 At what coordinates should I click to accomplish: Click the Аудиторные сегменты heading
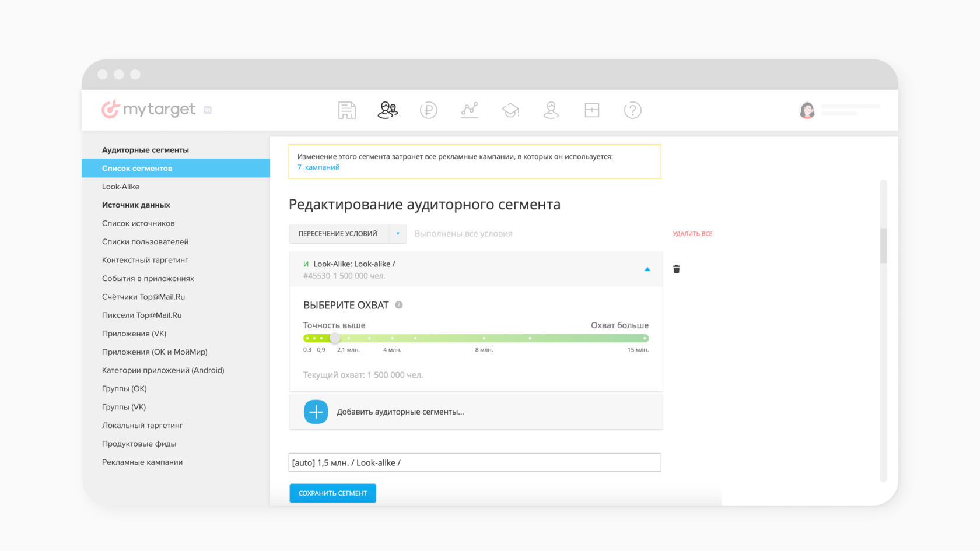145,150
